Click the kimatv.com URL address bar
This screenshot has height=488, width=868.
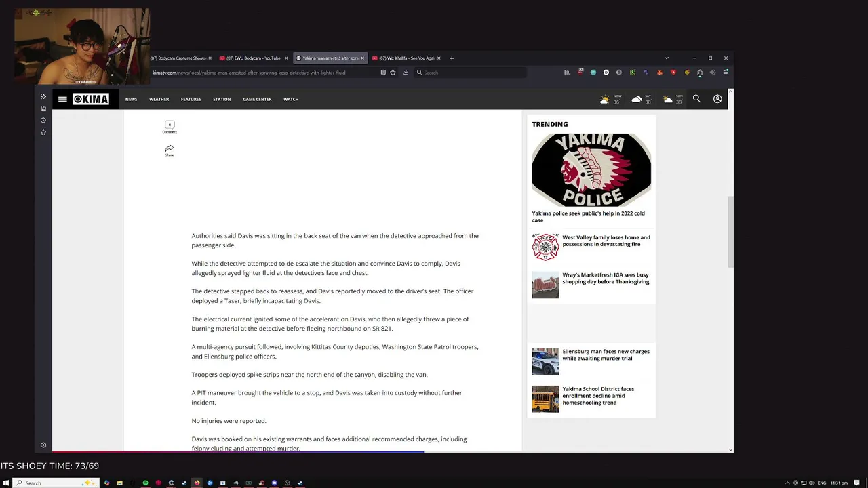pyautogui.click(x=264, y=73)
